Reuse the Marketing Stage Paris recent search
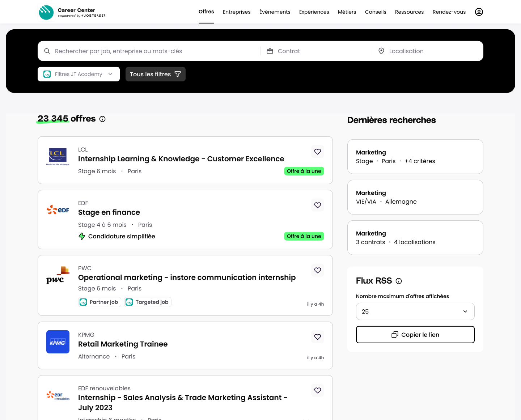The height and width of the screenshot is (420, 521). (415, 157)
